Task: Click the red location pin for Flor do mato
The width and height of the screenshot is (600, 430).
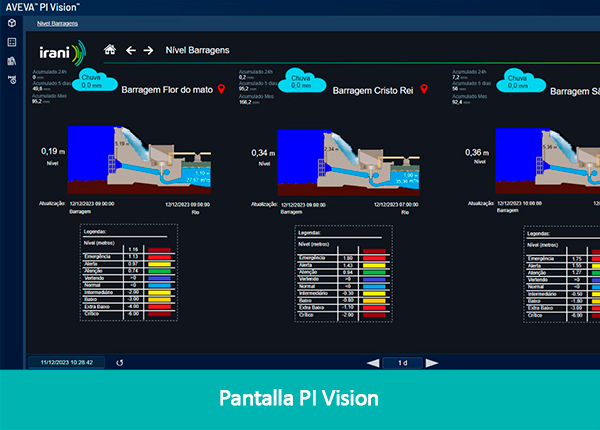Action: click(x=221, y=89)
